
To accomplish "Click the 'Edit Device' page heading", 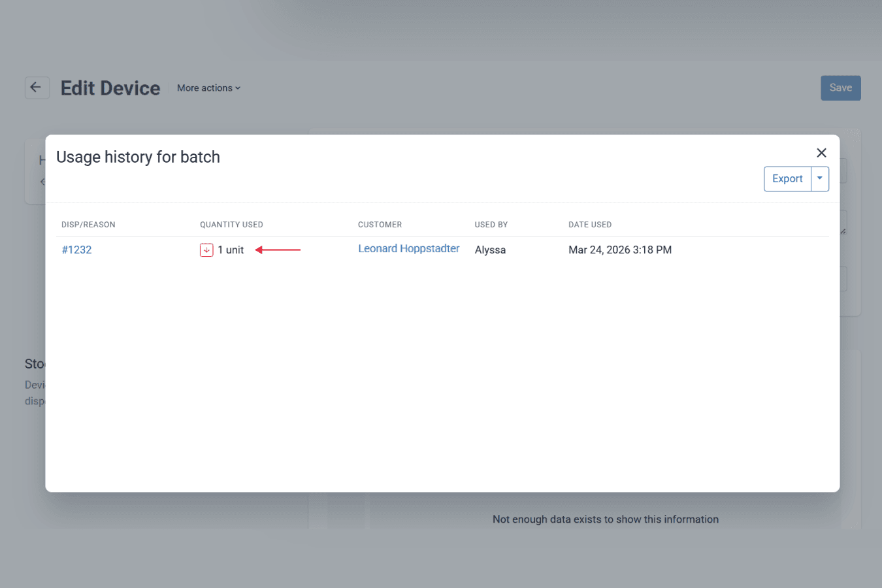I will (110, 88).
